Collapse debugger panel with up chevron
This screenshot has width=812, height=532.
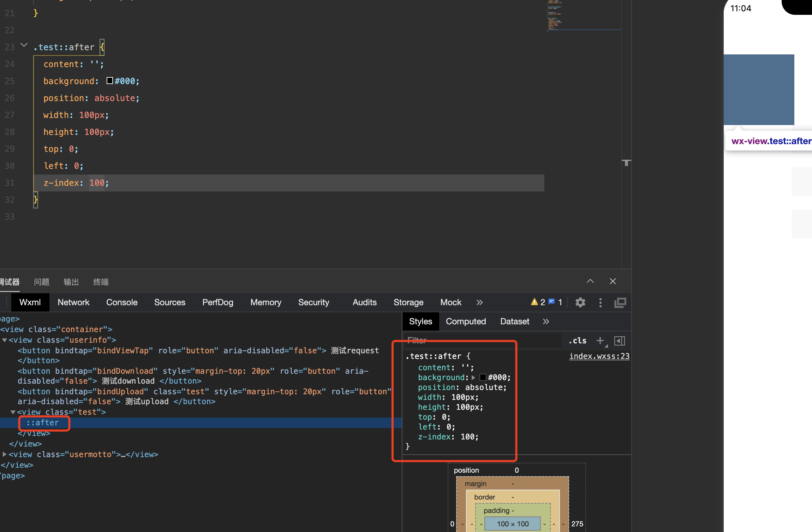590,282
